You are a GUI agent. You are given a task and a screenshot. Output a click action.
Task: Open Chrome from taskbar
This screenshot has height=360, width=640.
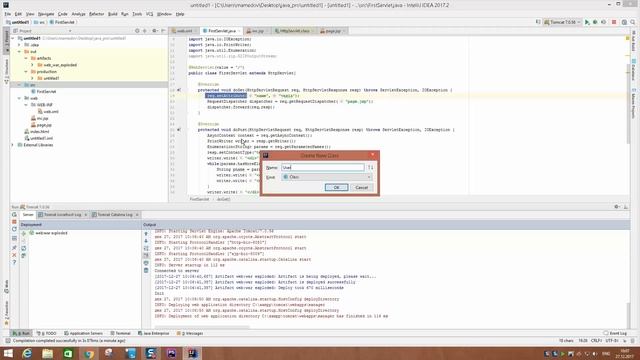pyautogui.click(x=89, y=353)
